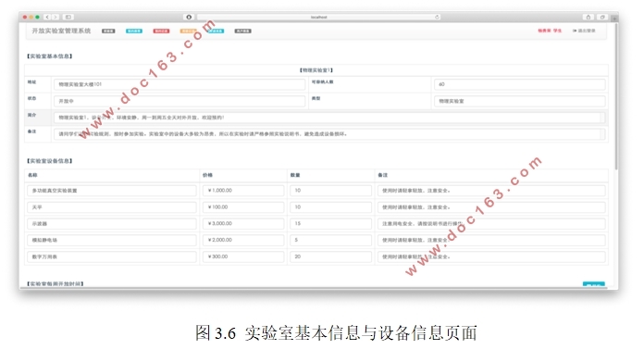This screenshot has width=644, height=362.
Task: Click capacity field showing 60
Action: tap(520, 84)
